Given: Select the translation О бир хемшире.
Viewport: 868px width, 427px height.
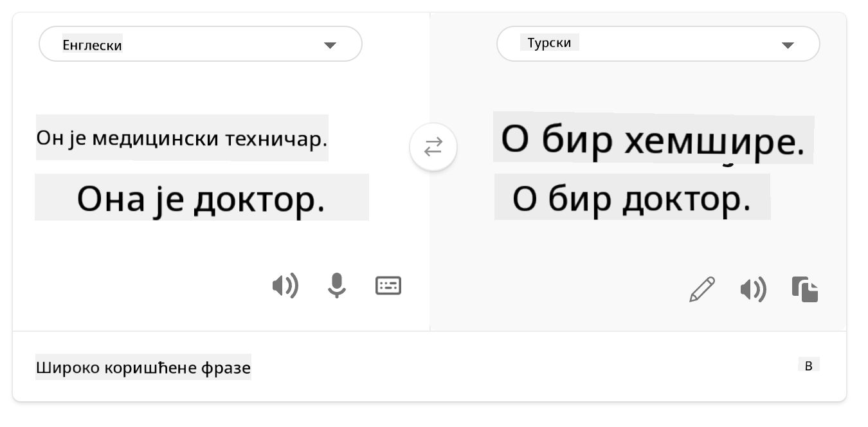Looking at the screenshot, I should tap(653, 139).
